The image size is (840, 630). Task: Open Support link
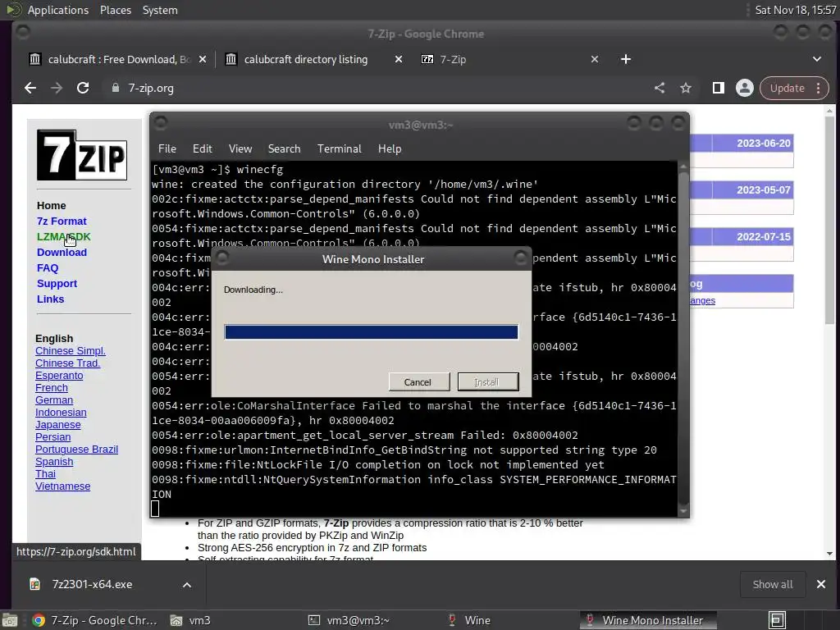pyautogui.click(x=57, y=283)
